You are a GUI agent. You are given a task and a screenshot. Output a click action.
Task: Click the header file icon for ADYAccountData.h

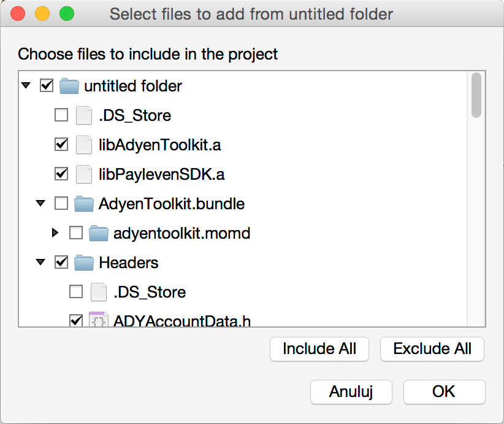point(98,320)
